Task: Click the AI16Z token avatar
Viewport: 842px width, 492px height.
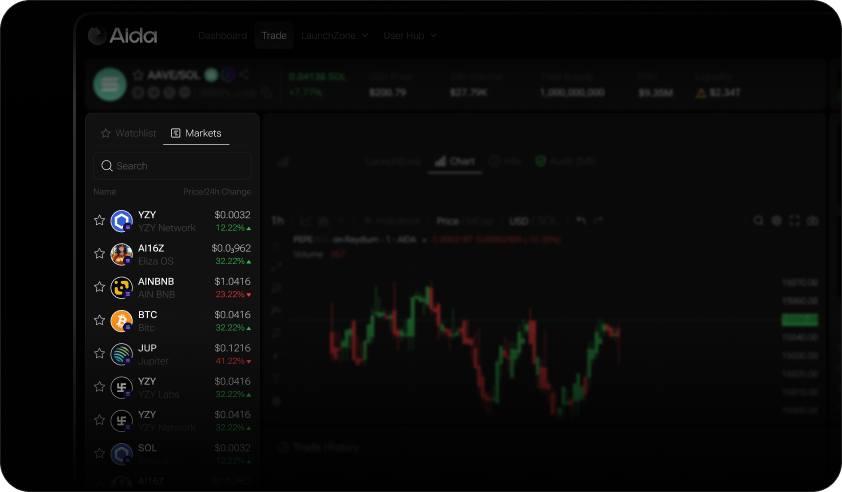Action: pos(121,254)
